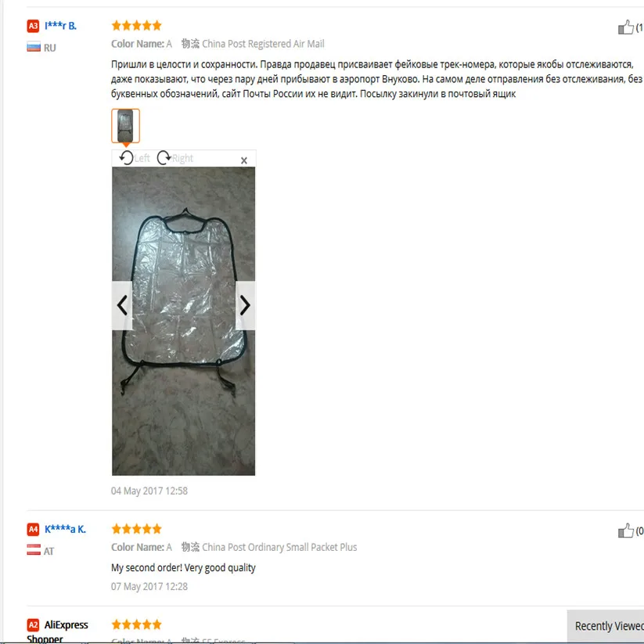Like the review by K****a K.

(x=626, y=531)
